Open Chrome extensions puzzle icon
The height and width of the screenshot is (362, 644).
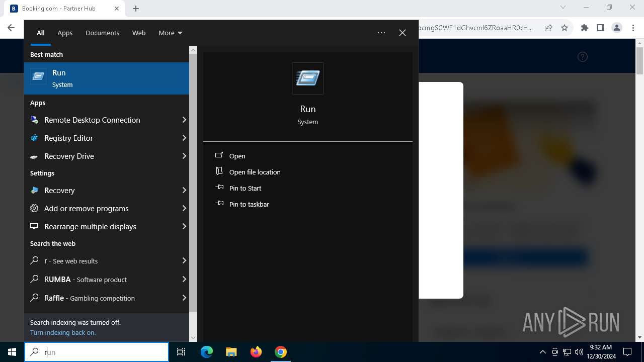click(x=585, y=28)
